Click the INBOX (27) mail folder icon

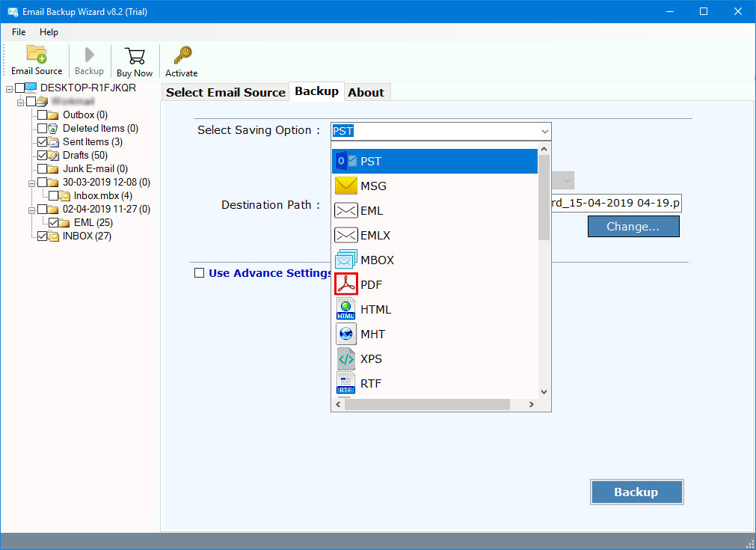53,236
